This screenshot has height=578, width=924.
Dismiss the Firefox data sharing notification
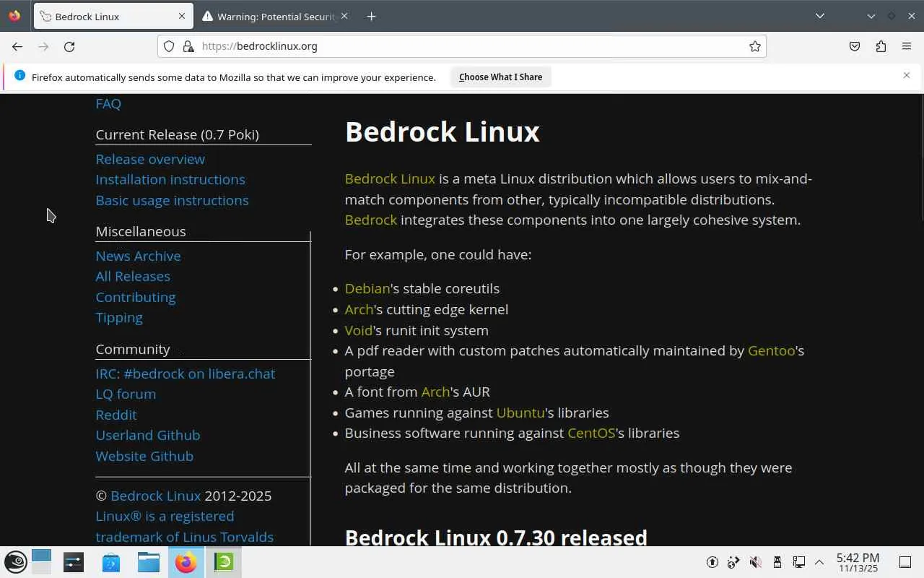pos(907,75)
